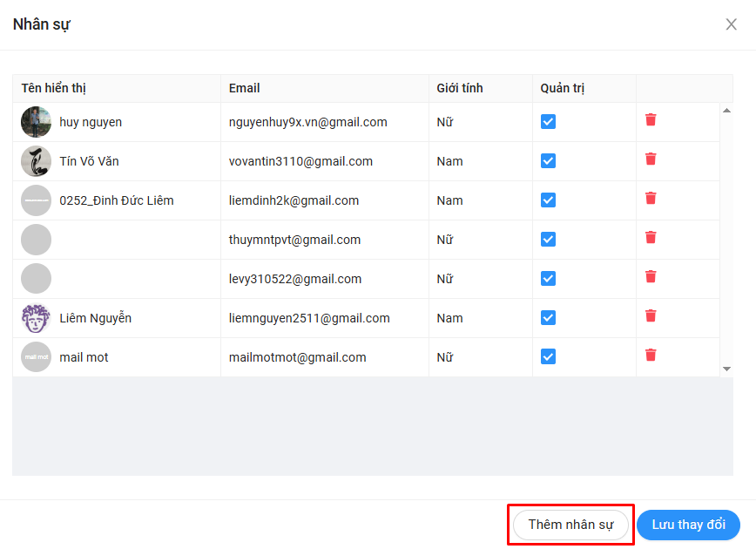Image resolution: width=756 pixels, height=549 pixels.
Task: Click the Thêm nhân sự button
Action: pos(570,525)
